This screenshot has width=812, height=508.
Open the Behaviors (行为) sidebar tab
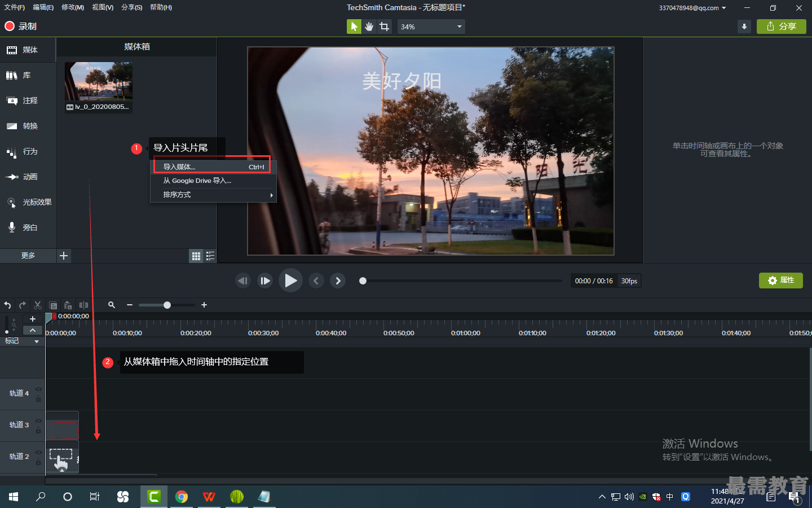pyautogui.click(x=28, y=152)
